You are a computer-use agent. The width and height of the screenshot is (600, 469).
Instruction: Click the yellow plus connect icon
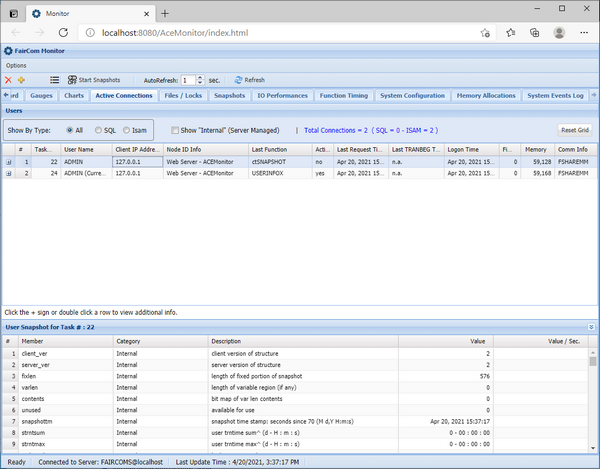[x=22, y=80]
